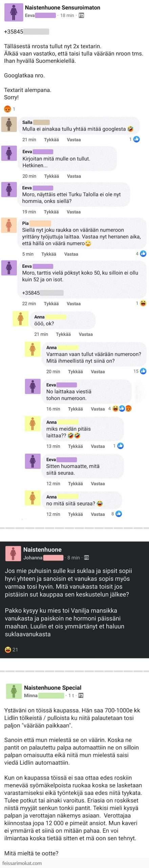Click the reaction emoji with 21 on Johanna's post
The width and height of the screenshot is (149, 868).
[x=8, y=649]
